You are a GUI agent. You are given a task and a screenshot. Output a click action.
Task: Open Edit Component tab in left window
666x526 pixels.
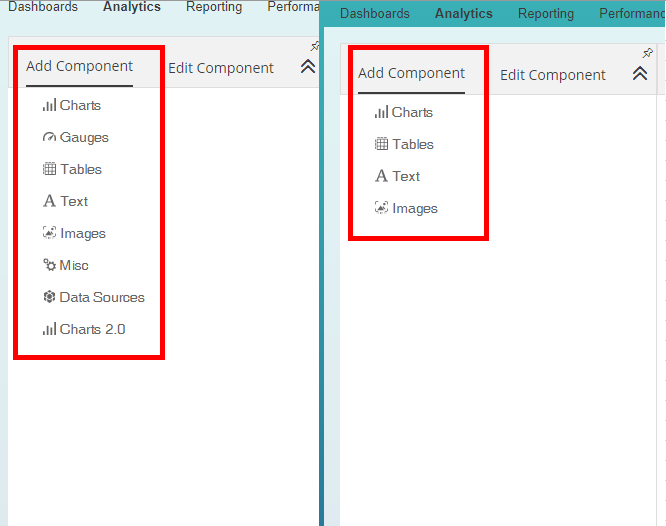221,68
